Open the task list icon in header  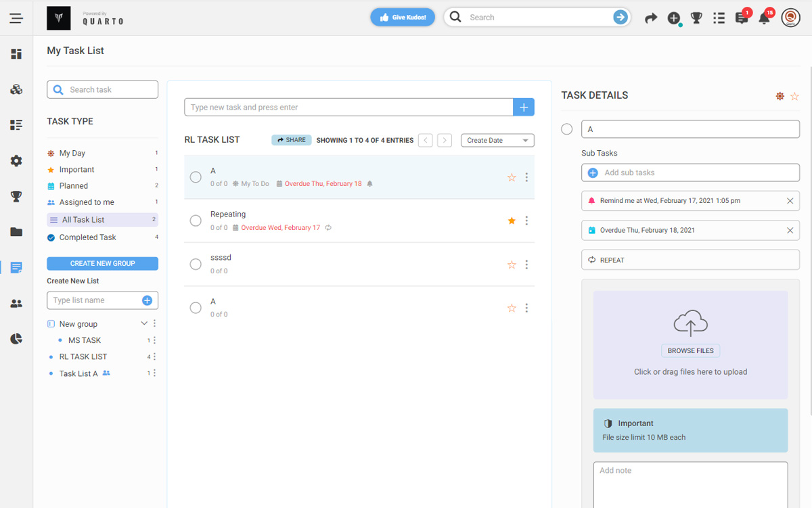(719, 18)
